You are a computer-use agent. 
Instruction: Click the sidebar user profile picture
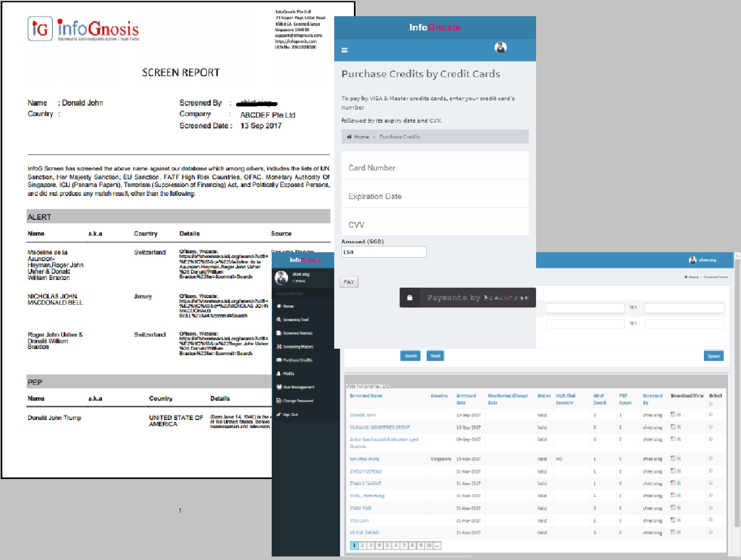(x=281, y=277)
